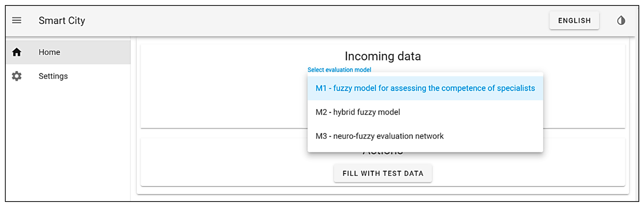Switch language with the ENGLISH button

click(x=574, y=20)
